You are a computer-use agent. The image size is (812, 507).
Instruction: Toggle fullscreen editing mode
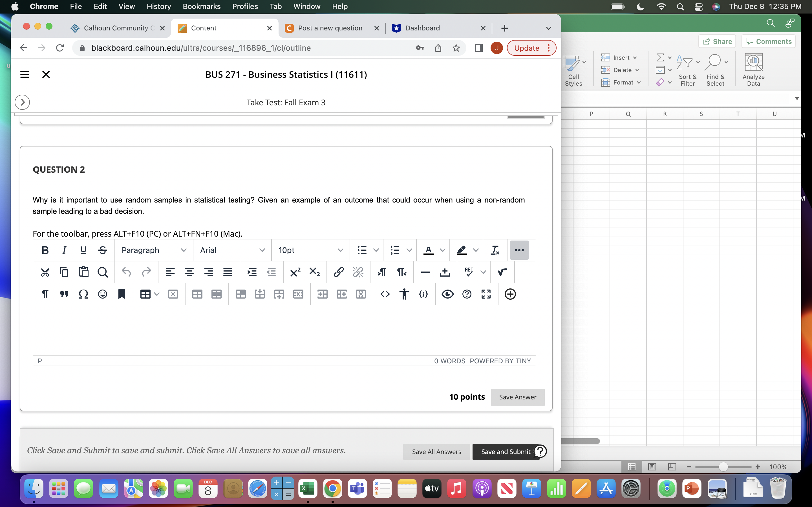486,294
